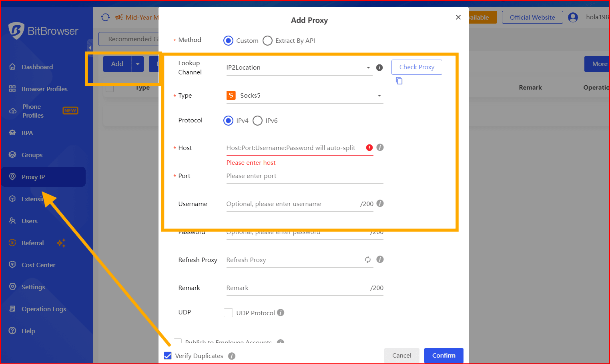Click the Cost Center shield icon
This screenshot has height=364, width=610.
pos(12,265)
